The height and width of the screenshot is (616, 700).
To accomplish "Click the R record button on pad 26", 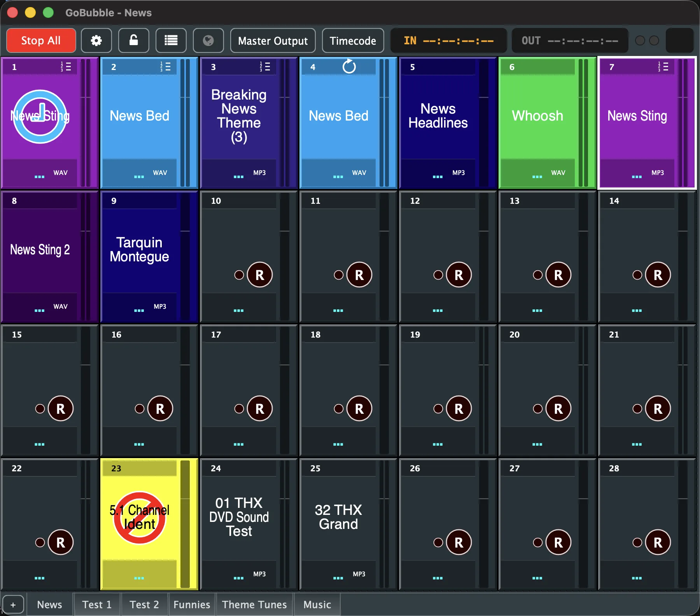I will 459,542.
